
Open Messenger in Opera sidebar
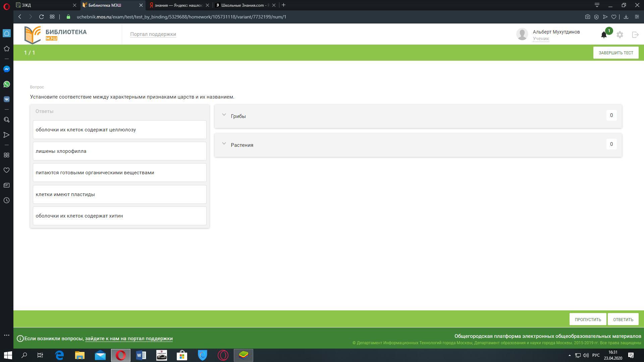click(x=6, y=69)
